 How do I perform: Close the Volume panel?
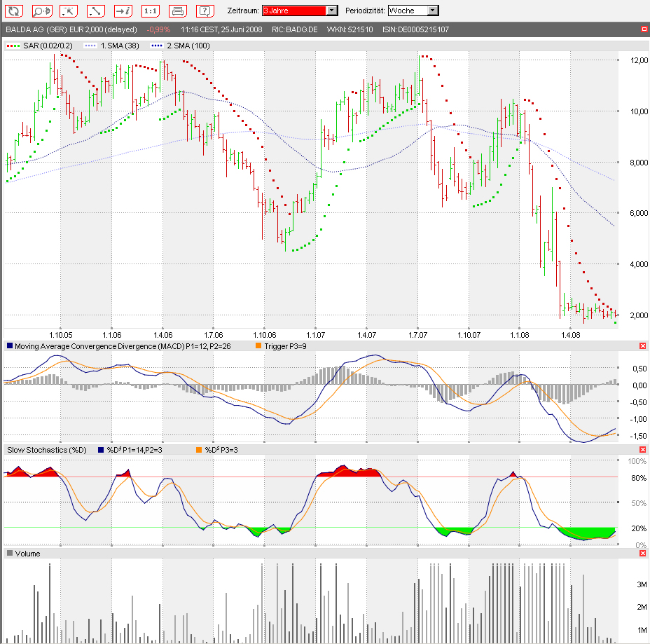tap(642, 553)
